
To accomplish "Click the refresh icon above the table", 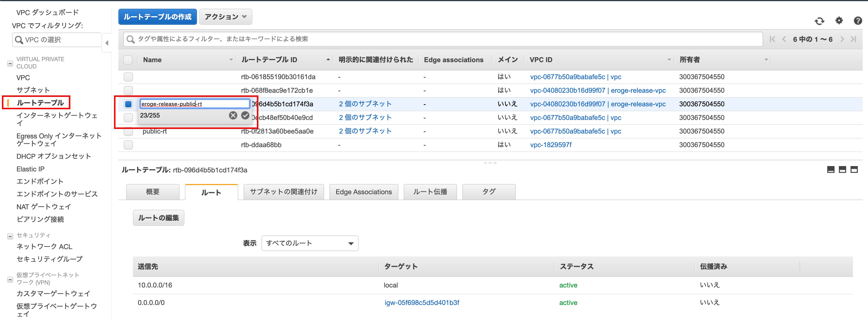I will (x=819, y=21).
